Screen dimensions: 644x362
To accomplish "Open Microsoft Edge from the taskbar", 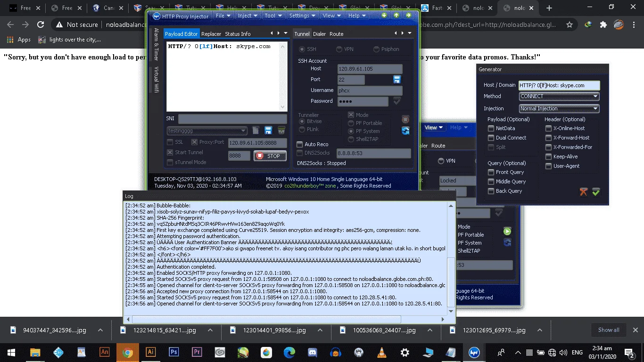I will tap(289, 352).
